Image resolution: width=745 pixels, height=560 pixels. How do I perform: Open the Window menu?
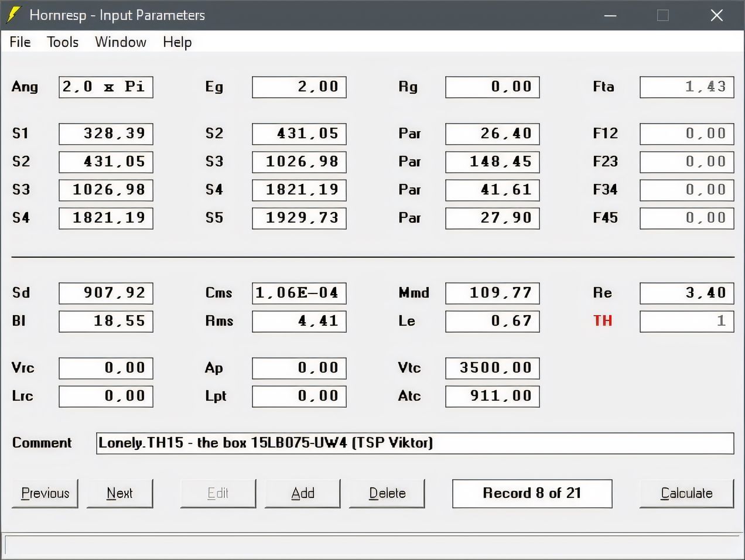pos(121,42)
